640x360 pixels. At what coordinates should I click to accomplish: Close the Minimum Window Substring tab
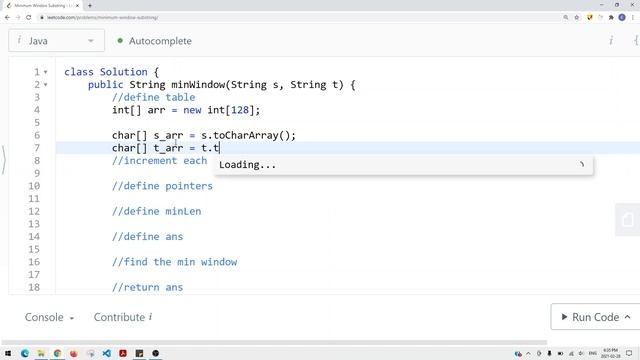tap(77, 6)
